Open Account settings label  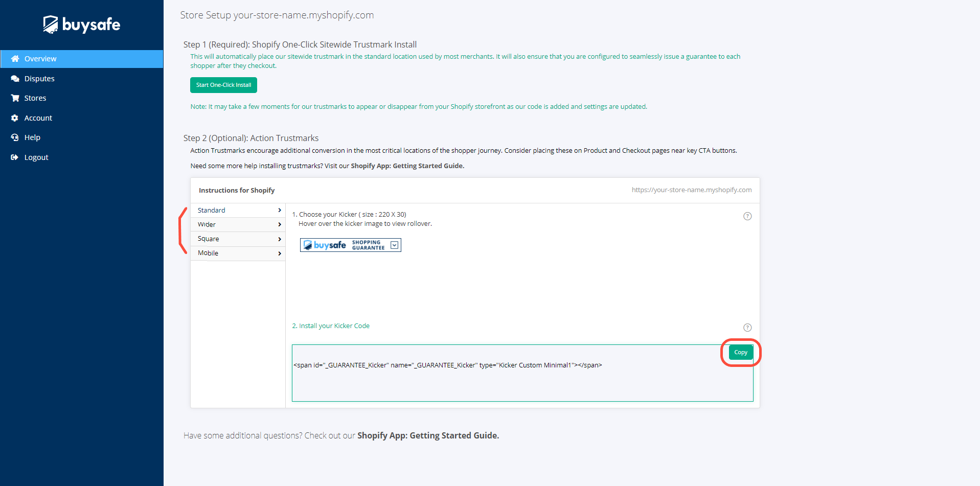(x=38, y=118)
